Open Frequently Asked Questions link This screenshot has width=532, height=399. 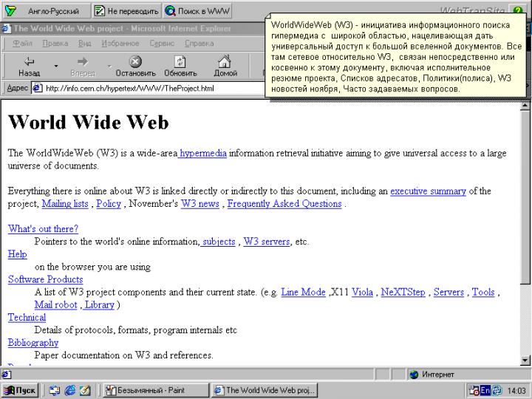(284, 204)
